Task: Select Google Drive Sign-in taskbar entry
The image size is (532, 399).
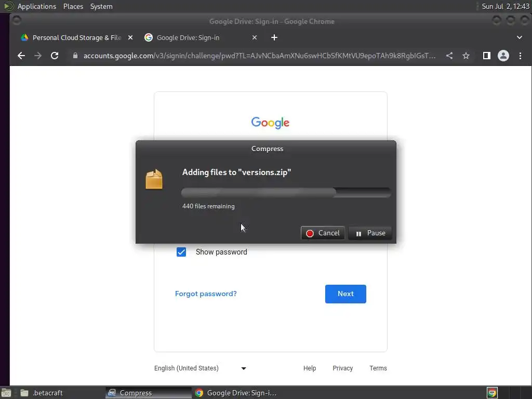Action: click(236, 393)
